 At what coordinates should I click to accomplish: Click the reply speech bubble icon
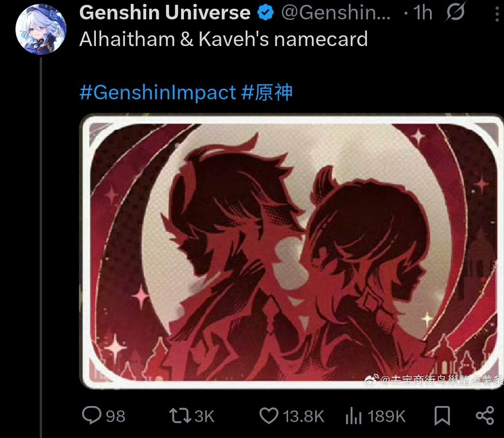click(x=92, y=415)
